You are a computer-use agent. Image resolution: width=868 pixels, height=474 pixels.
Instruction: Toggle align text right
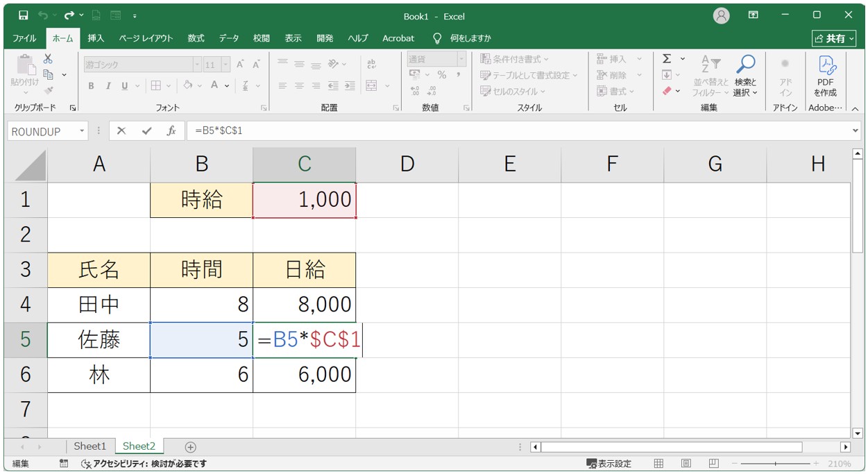[316, 86]
